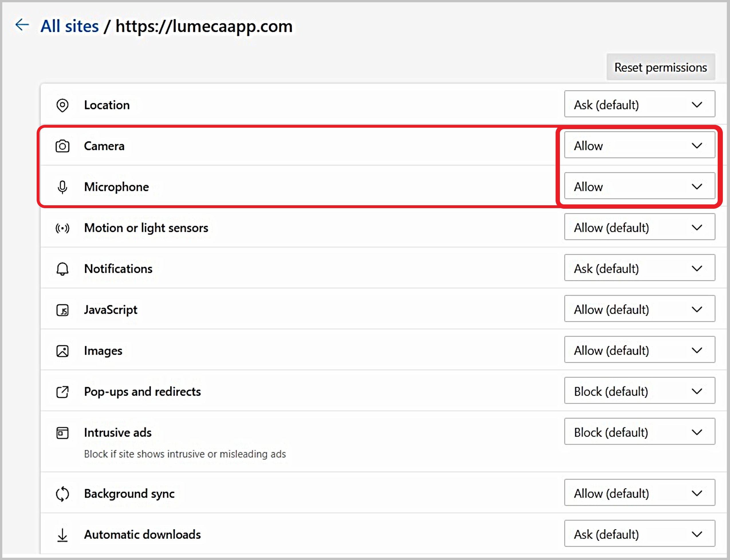The width and height of the screenshot is (730, 560).
Task: Click the Images icon
Action: (63, 350)
